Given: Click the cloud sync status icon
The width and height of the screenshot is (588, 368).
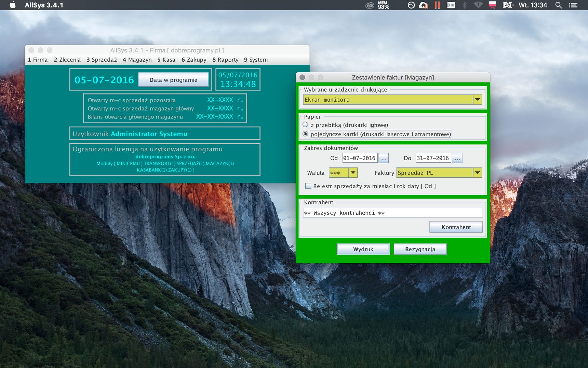Looking at the screenshot, I should pos(424,5).
